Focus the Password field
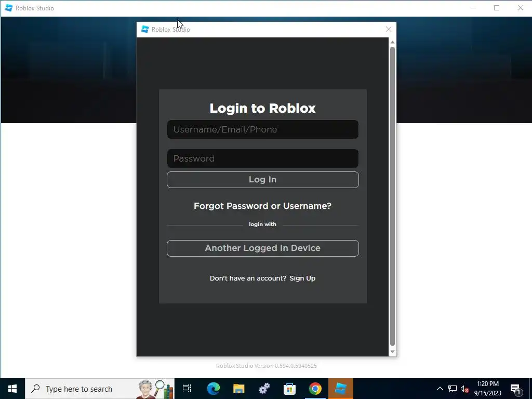The height and width of the screenshot is (399, 532). (x=262, y=158)
